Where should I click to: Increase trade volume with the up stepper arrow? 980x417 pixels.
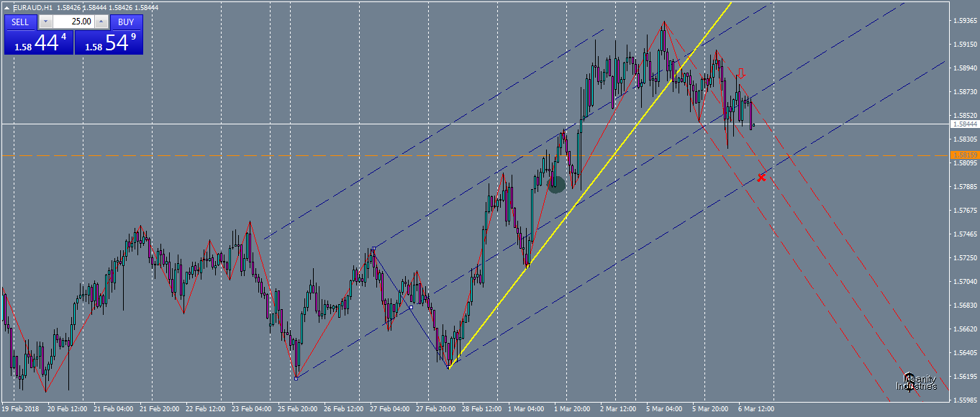pos(100,22)
